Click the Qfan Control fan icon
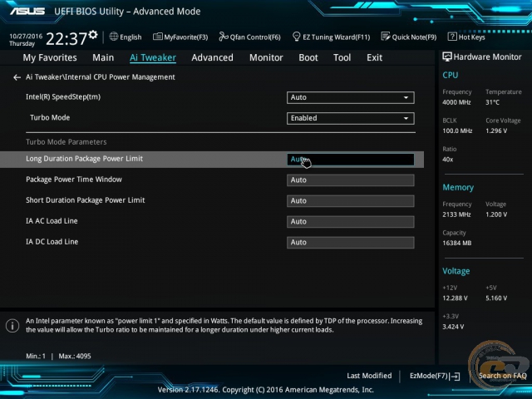The width and height of the screenshot is (532, 399). tap(224, 37)
